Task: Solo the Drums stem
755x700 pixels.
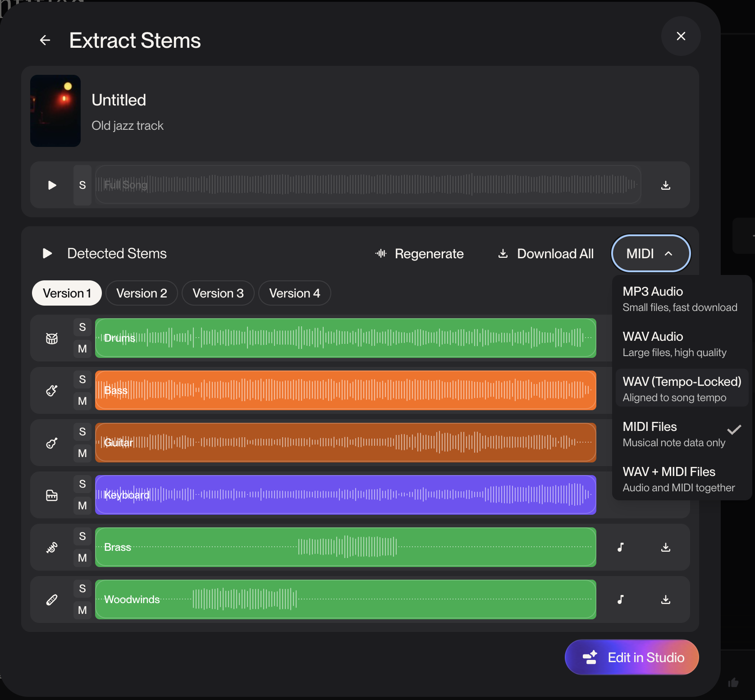Action: pos(82,327)
